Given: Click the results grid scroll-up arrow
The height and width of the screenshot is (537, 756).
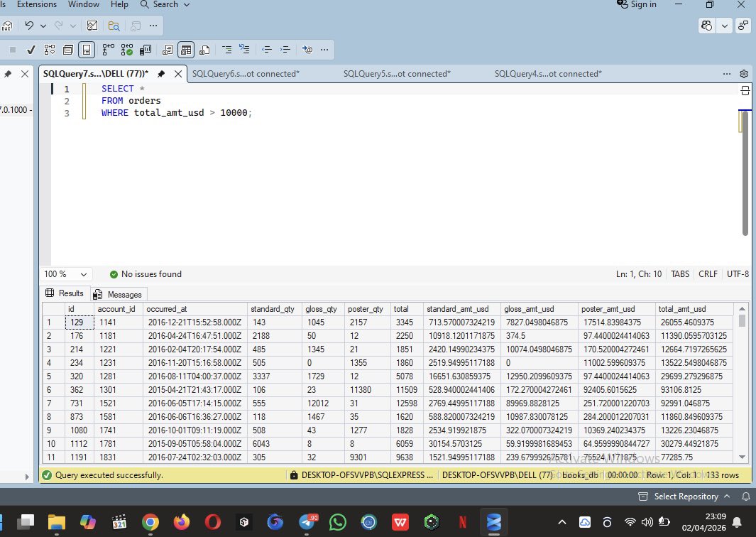Looking at the screenshot, I should [742, 308].
